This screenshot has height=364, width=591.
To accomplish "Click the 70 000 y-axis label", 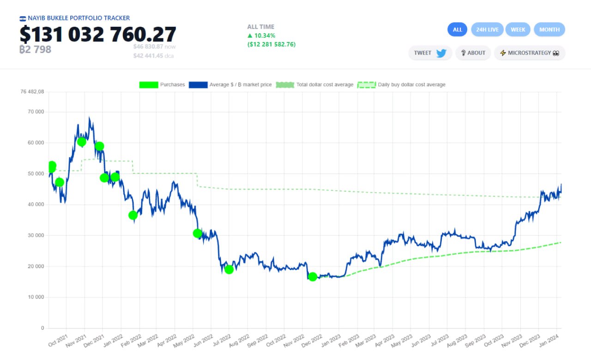I will click(35, 112).
